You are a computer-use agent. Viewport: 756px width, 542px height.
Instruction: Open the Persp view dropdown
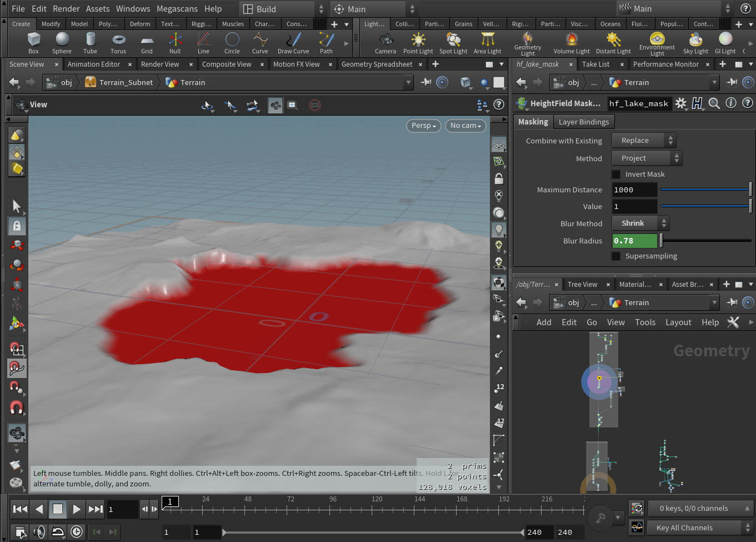click(423, 126)
